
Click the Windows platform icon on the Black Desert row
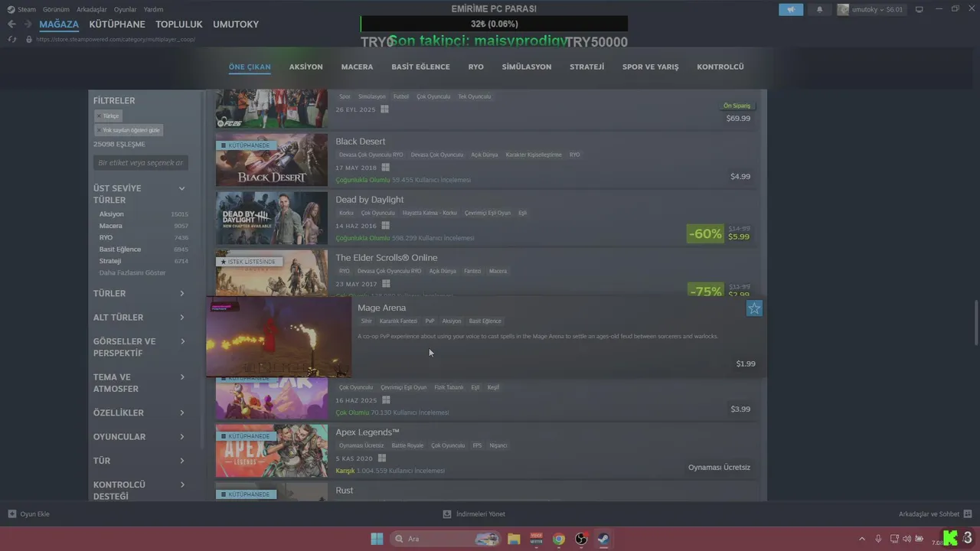386,168
